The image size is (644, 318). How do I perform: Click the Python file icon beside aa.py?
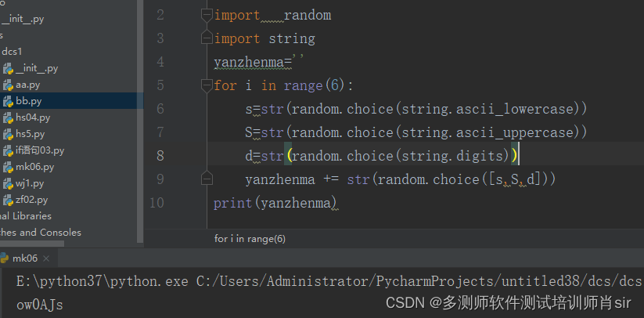8,85
